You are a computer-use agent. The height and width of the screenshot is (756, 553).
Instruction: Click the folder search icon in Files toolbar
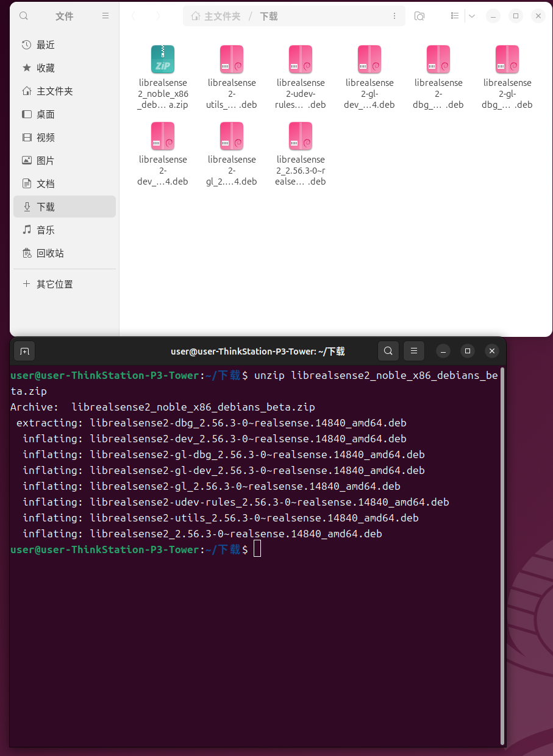pyautogui.click(x=419, y=16)
